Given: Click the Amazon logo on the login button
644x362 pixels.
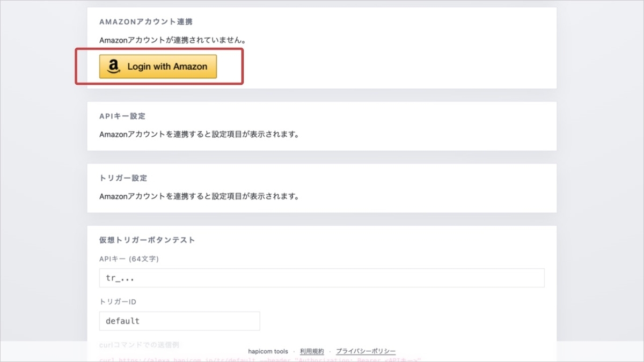Looking at the screenshot, I should click(x=113, y=67).
